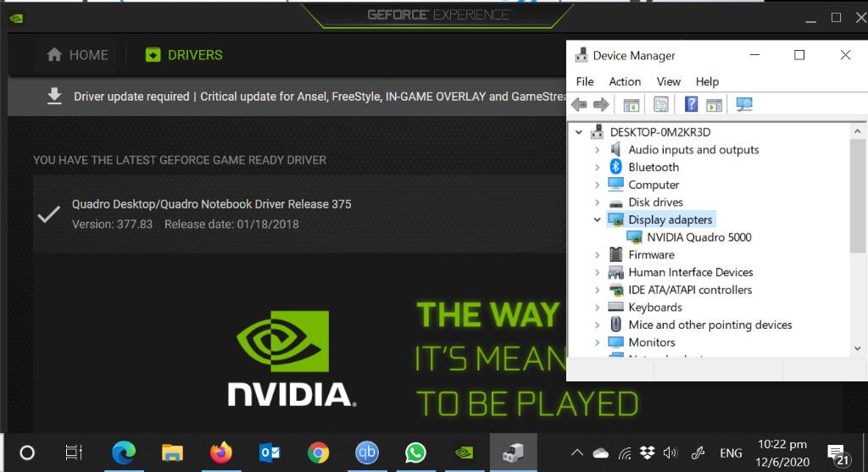The image size is (868, 472).
Task: Expand the Computer category
Action: click(597, 185)
